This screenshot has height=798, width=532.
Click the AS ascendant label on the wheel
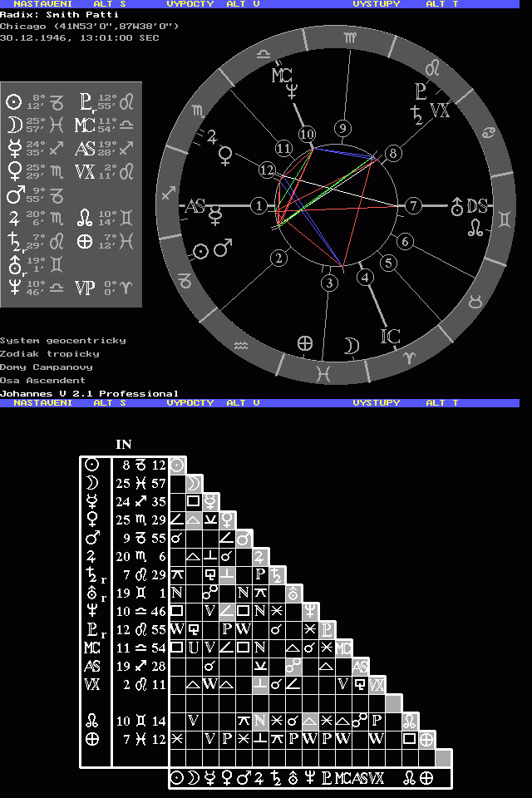coord(195,206)
